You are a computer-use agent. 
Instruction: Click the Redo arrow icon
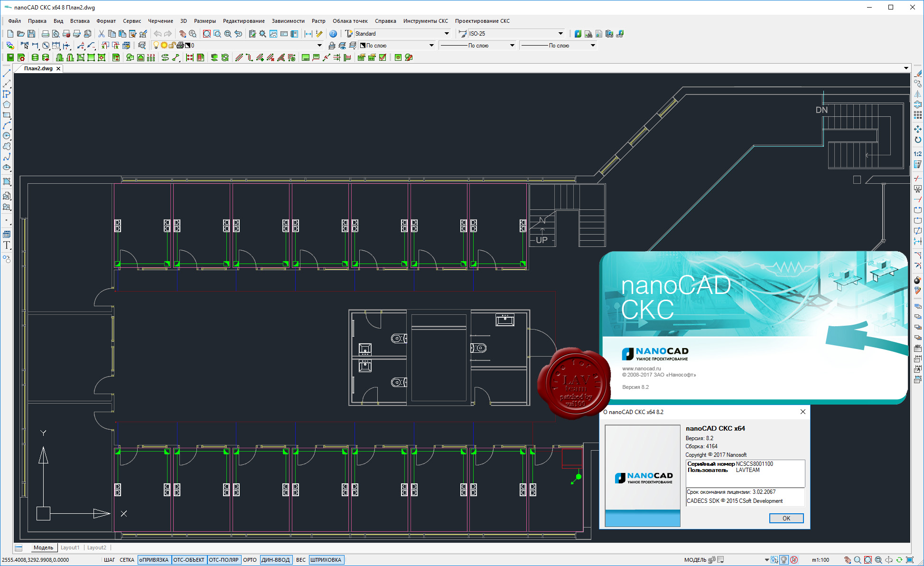(x=168, y=34)
